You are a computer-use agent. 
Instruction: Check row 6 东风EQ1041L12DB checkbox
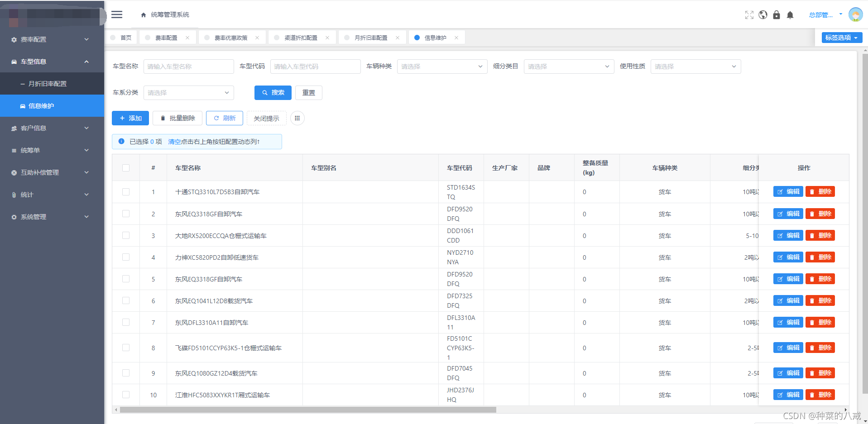click(126, 300)
